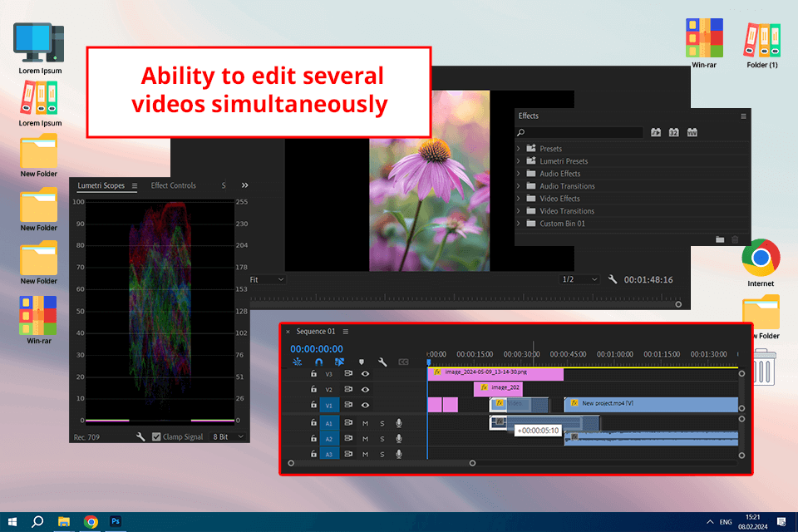Select New project.mp4 video clip
798x532 pixels.
point(651,404)
